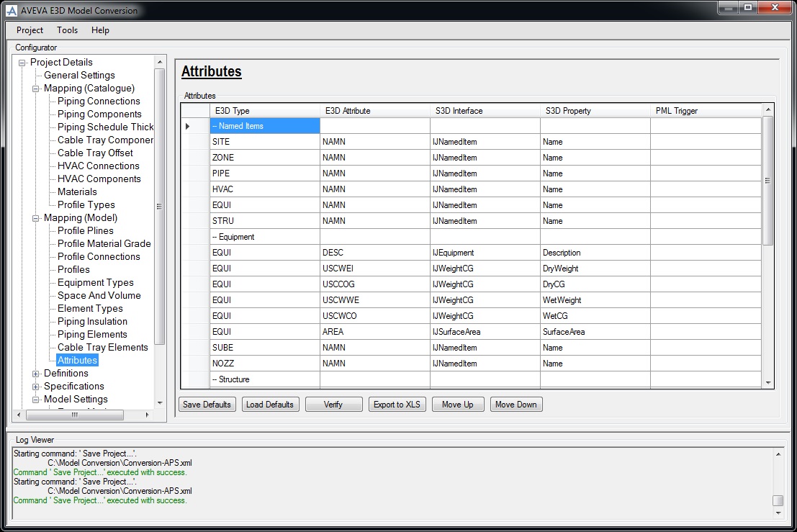Click Log Viewer scroll up arrow
797x532 pixels.
point(778,454)
